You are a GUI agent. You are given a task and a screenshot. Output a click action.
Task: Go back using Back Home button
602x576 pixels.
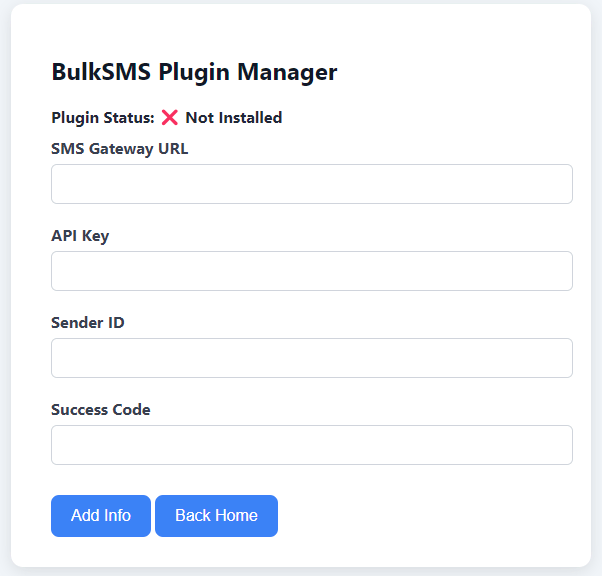tap(216, 516)
